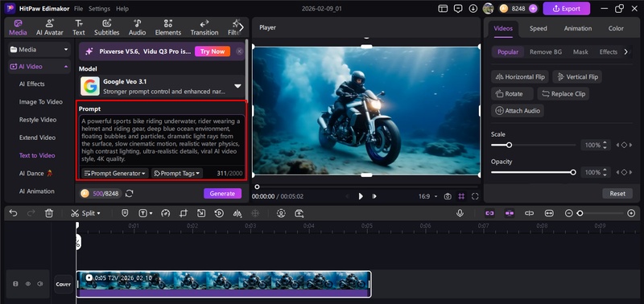Open the Settings menu
This screenshot has height=304, width=644.
(x=99, y=9)
